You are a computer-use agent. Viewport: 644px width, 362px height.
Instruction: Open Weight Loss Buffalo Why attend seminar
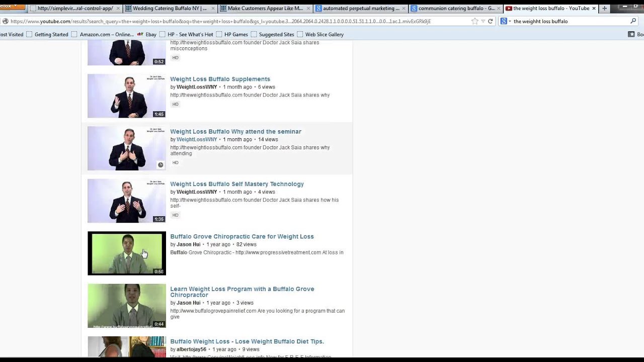[x=235, y=131]
